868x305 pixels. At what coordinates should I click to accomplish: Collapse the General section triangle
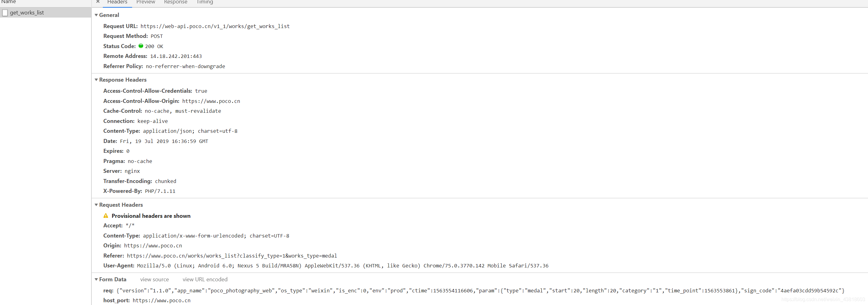pos(96,15)
